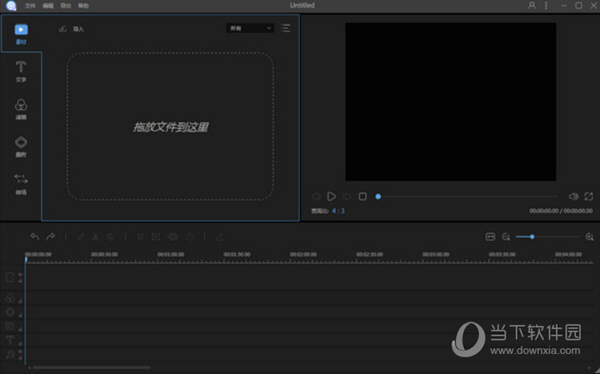Lock the filter track
600x374 pixels.
coord(20,301)
